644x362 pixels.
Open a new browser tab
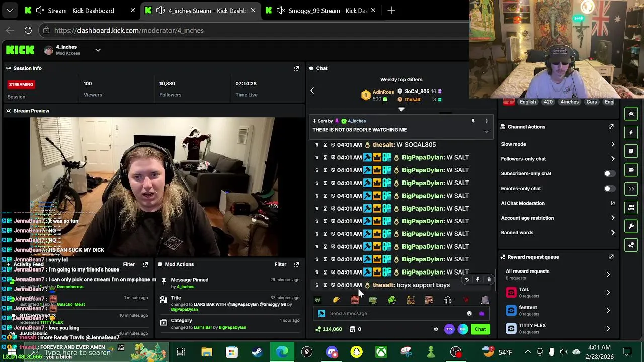click(391, 10)
